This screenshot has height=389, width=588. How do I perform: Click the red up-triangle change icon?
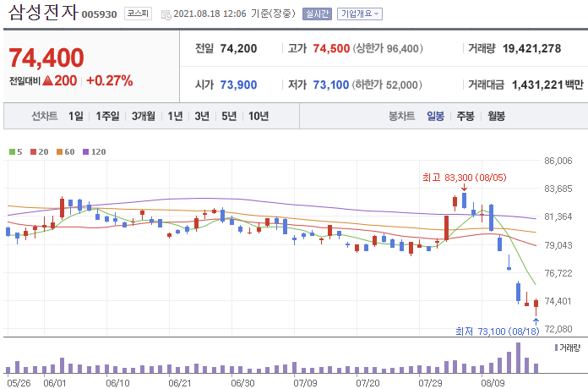[x=47, y=80]
